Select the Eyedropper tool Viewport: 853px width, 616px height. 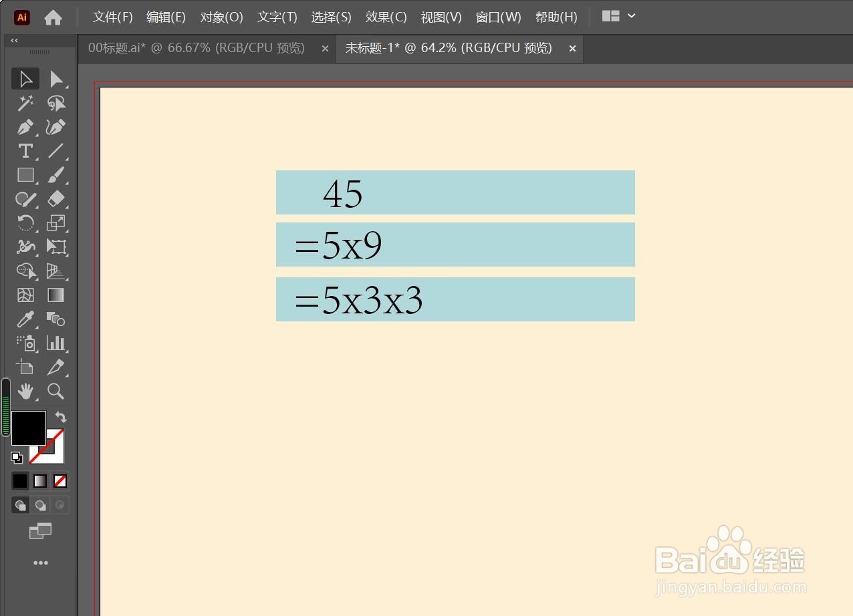(x=25, y=319)
